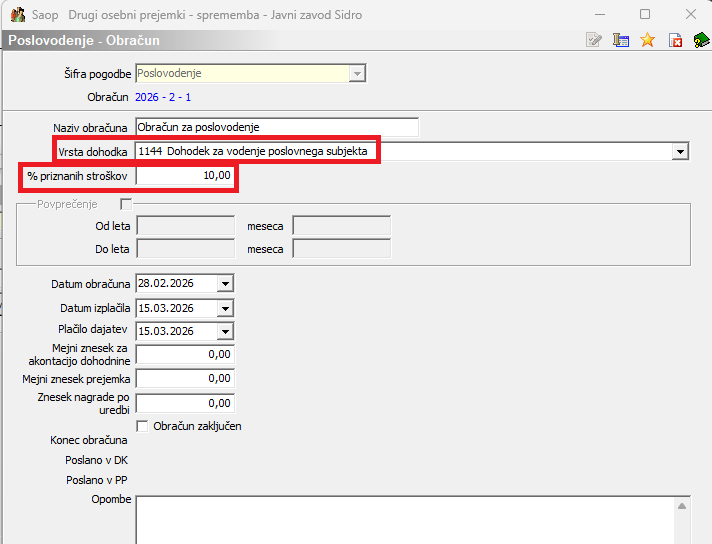Open the Datum obračuna date picker arrow

[225, 284]
